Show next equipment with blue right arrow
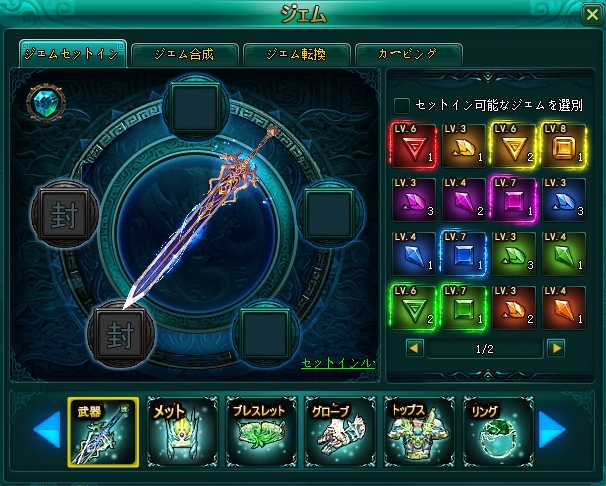The height and width of the screenshot is (486, 606). [x=553, y=430]
